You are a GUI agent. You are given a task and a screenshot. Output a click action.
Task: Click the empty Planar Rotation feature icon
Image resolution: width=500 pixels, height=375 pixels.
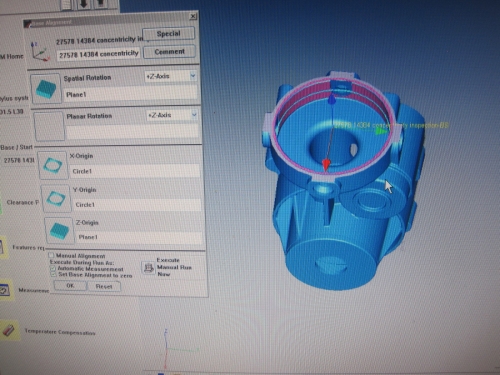coord(49,126)
